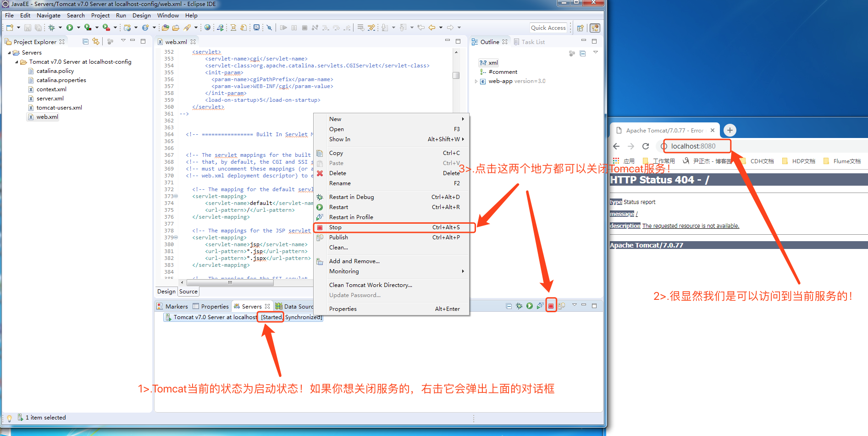Close the web.xml editor tab
868x436 pixels.
193,42
